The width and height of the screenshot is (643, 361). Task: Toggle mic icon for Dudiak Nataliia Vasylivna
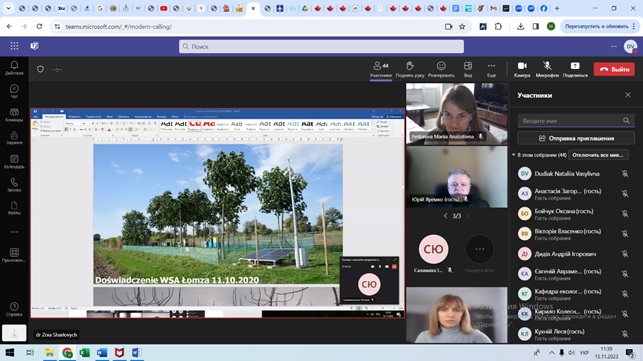point(625,174)
